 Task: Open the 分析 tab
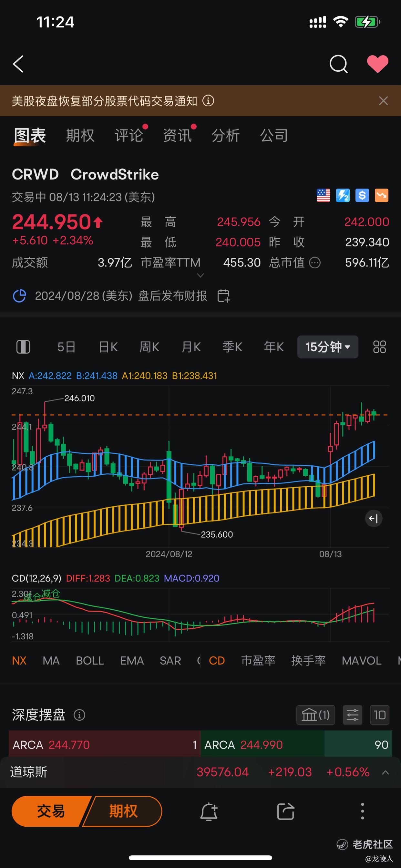(225, 136)
